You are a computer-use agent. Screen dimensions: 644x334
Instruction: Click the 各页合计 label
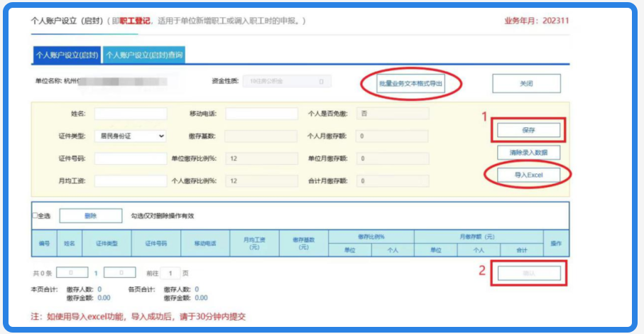[142, 289]
